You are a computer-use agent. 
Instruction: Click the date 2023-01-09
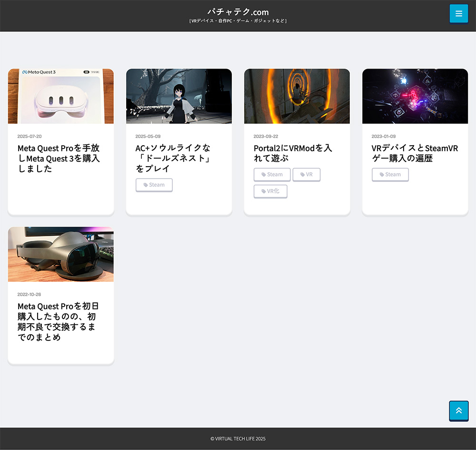[383, 136]
